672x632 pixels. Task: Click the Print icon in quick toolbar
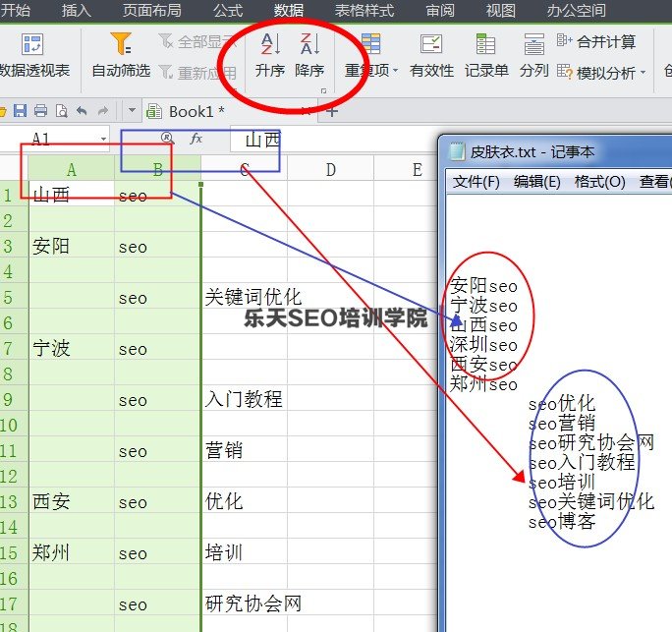click(40, 111)
